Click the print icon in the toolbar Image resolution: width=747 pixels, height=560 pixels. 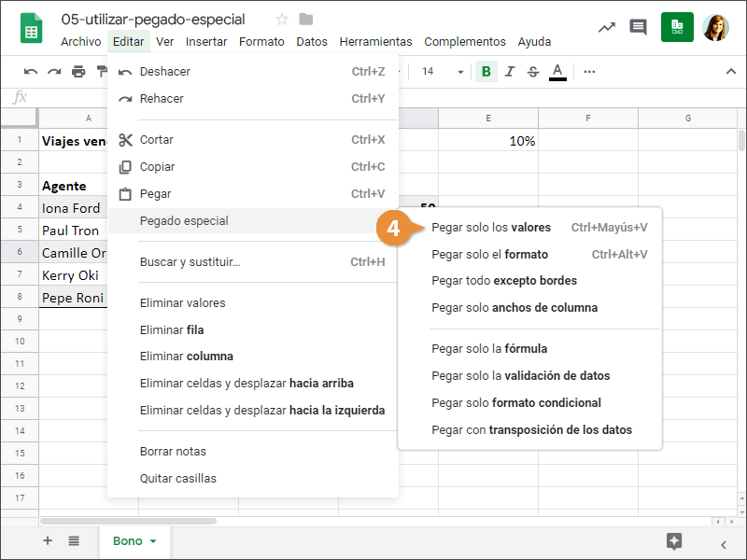[x=78, y=72]
